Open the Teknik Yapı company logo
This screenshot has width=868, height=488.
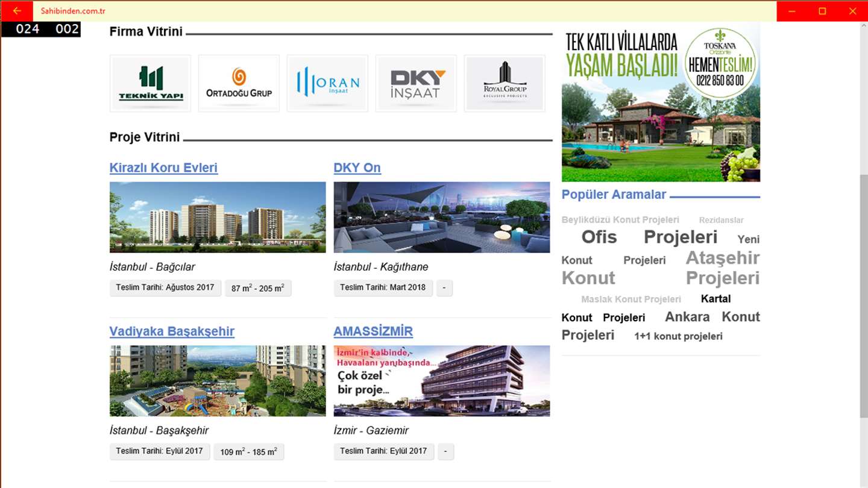[x=150, y=83]
